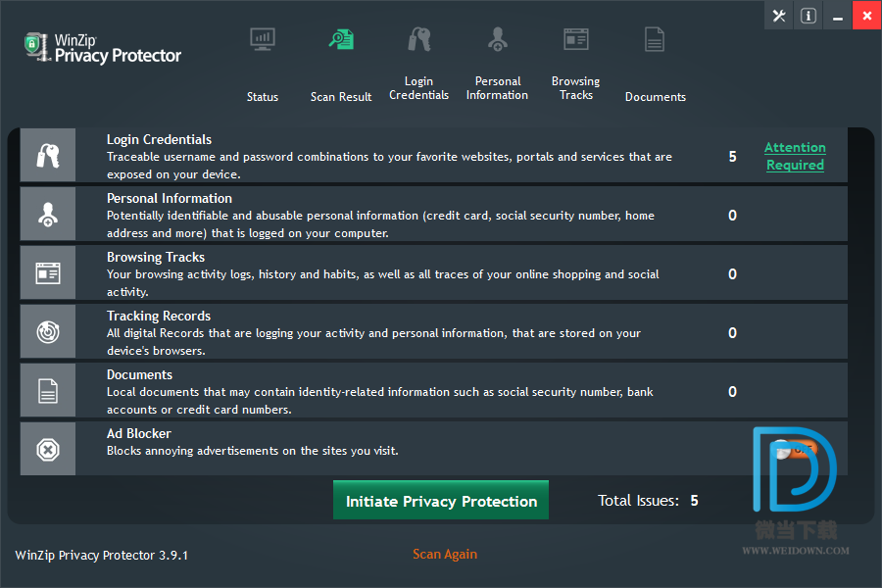Viewport: 882px width, 588px height.
Task: Click the Browsing Tracks issue count 0
Action: click(732, 274)
